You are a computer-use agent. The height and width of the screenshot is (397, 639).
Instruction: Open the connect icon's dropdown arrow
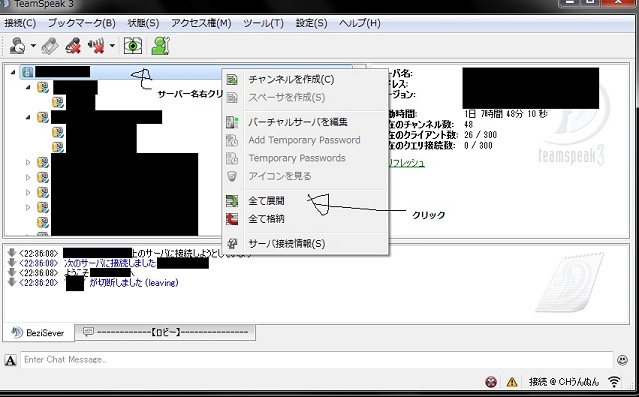pos(33,46)
